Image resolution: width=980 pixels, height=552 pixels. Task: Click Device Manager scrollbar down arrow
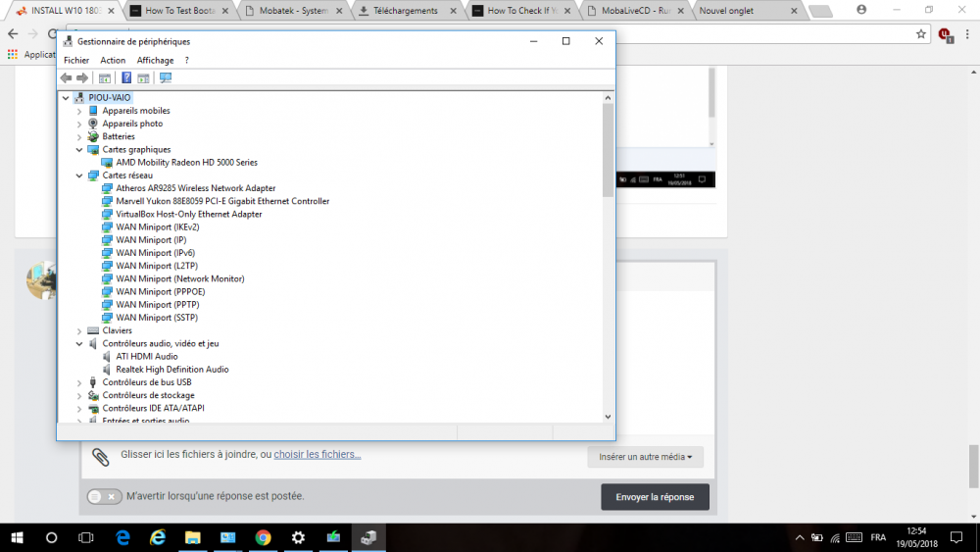click(x=609, y=417)
